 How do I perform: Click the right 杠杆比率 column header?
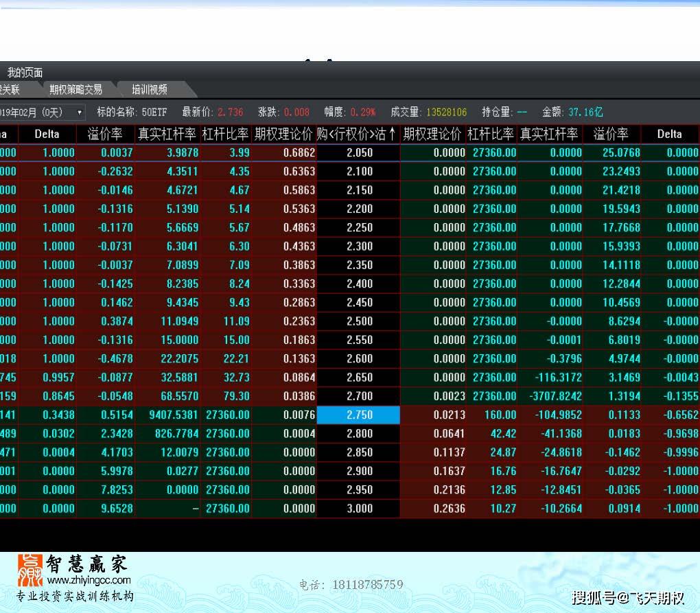(x=491, y=134)
